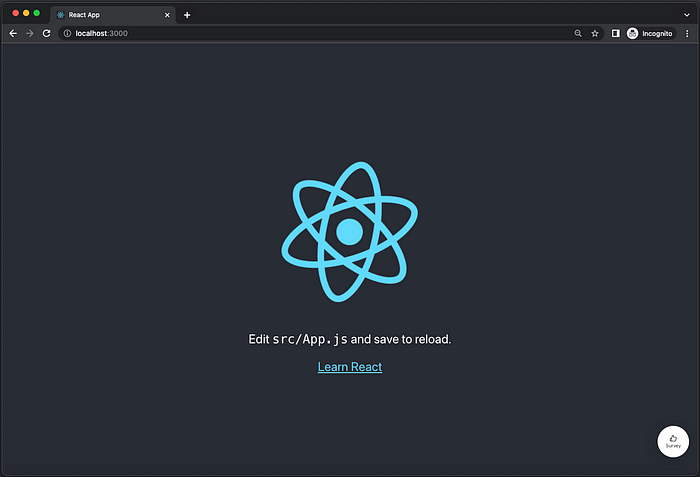Expand the tab search chevron
The height and width of the screenshot is (477, 700).
pyautogui.click(x=687, y=15)
